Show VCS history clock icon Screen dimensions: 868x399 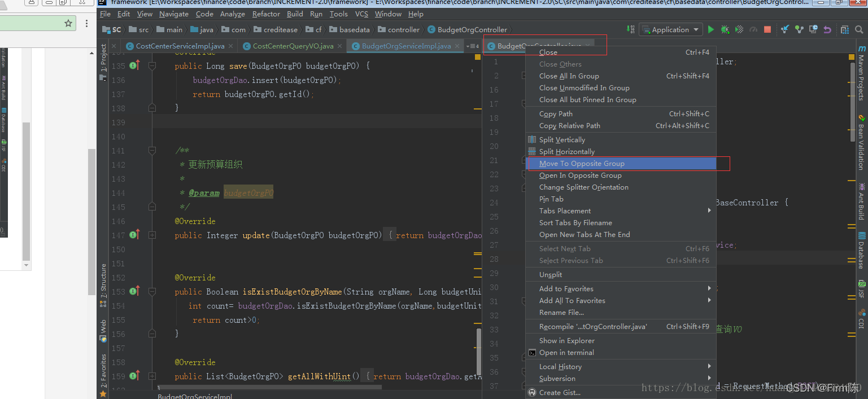[x=813, y=29]
